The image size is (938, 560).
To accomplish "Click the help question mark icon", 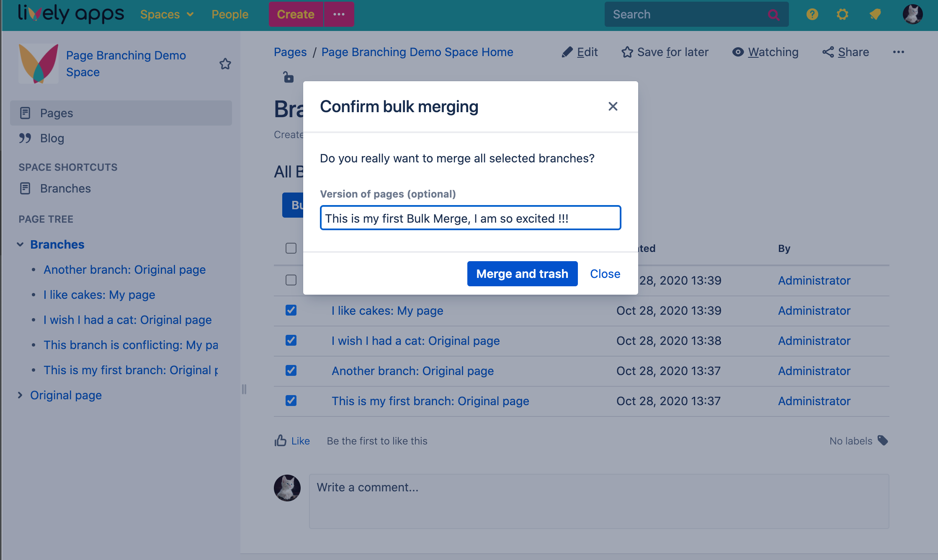I will pyautogui.click(x=812, y=14).
